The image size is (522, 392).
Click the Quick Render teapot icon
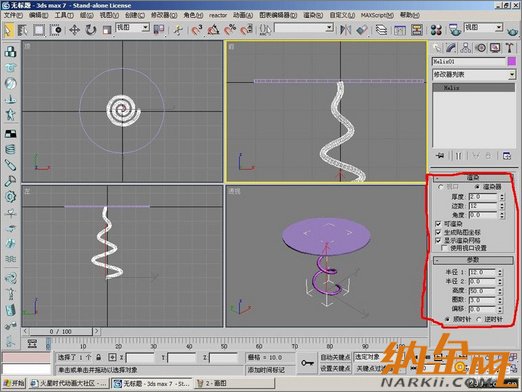(x=512, y=31)
